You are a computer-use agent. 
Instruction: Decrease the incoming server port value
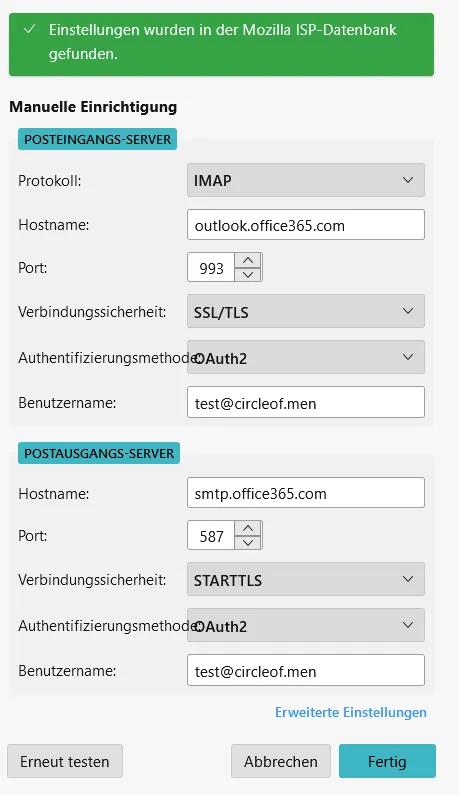[x=248, y=274]
